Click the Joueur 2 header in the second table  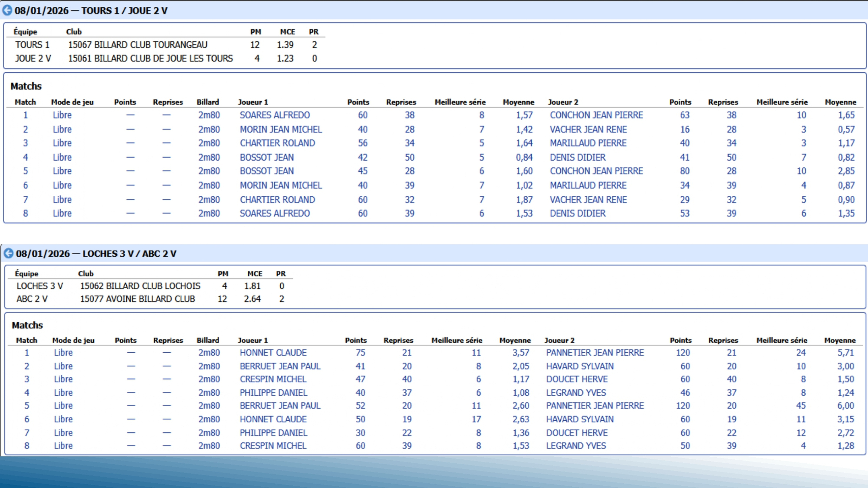(559, 340)
